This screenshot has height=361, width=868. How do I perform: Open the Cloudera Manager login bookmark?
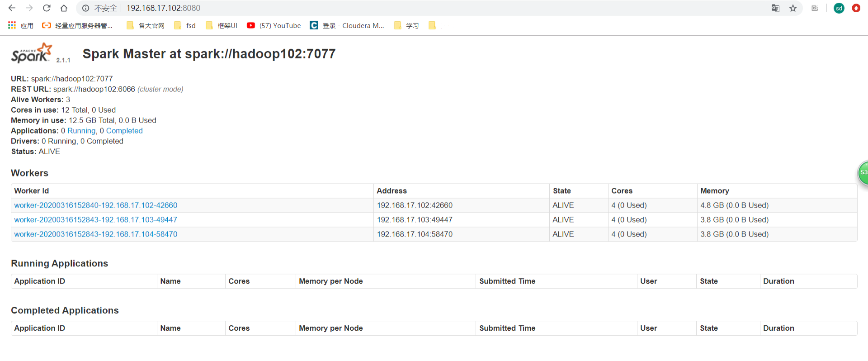tap(347, 26)
